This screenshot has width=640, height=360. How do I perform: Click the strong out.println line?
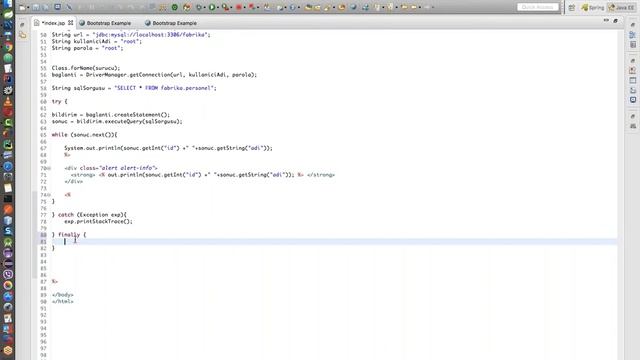(x=202, y=175)
